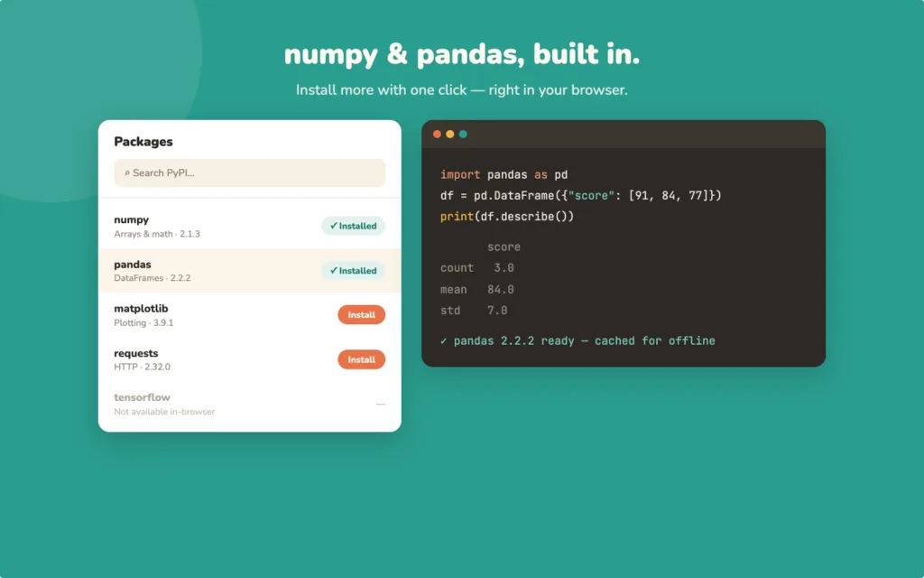Click the 'count 3.0' output row
Image resolution: width=924 pixels, height=578 pixels.
477,268
